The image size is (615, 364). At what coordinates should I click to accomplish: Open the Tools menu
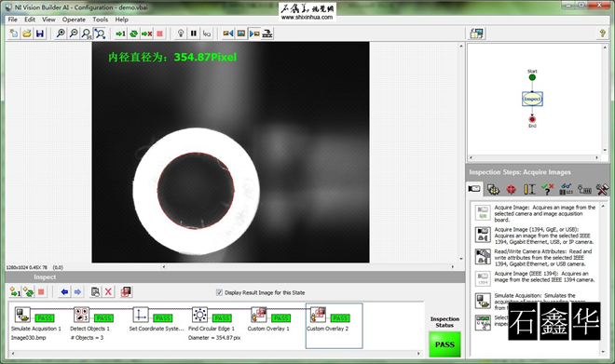100,20
